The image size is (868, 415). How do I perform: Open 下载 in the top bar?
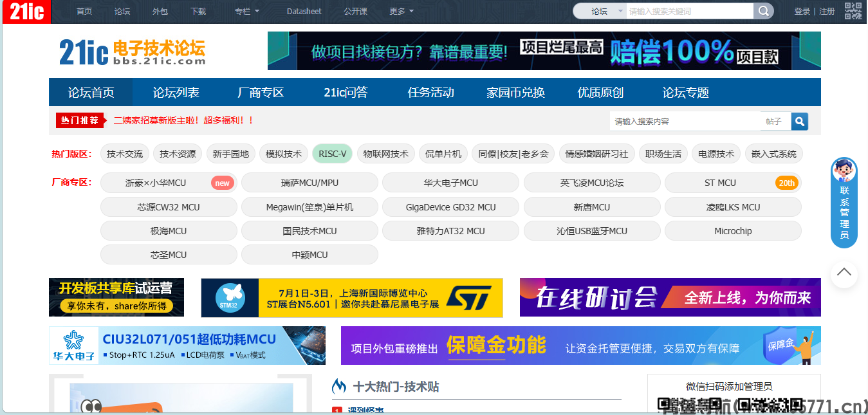click(198, 11)
